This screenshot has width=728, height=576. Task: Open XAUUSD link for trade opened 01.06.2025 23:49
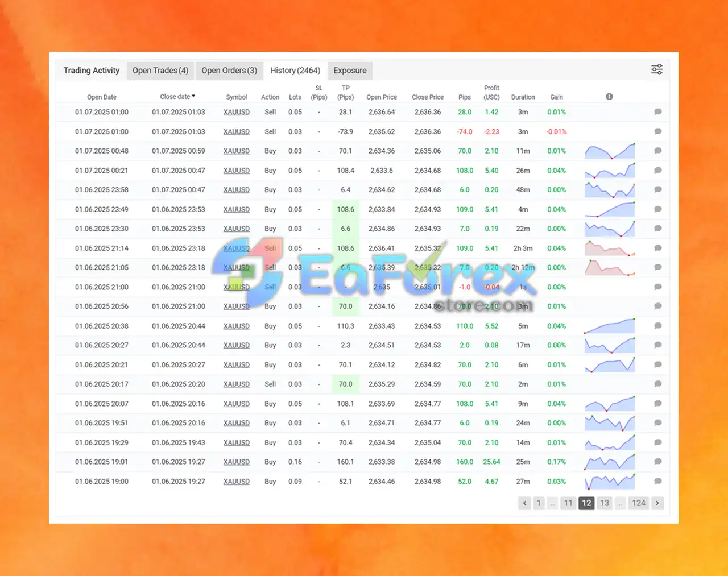pos(237,209)
